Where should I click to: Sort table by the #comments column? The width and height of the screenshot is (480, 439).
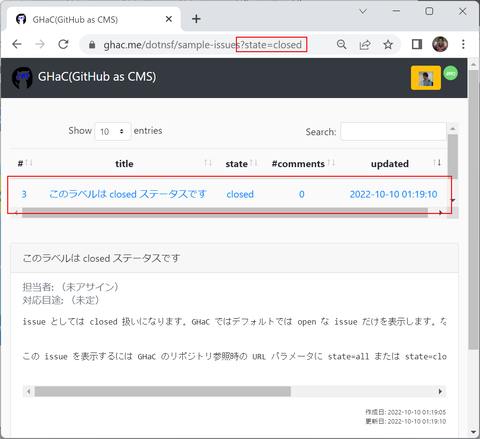303,164
